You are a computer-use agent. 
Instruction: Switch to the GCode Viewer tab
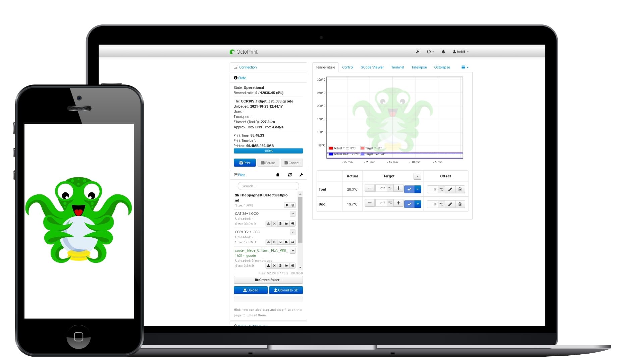tap(372, 67)
